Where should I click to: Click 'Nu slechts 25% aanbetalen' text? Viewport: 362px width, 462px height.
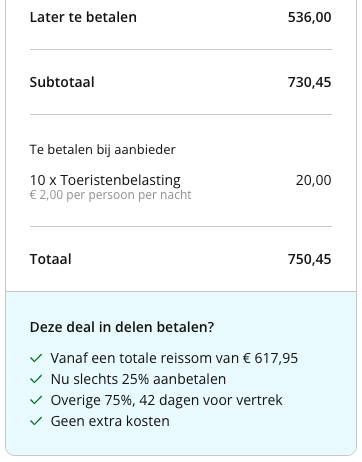(x=138, y=379)
